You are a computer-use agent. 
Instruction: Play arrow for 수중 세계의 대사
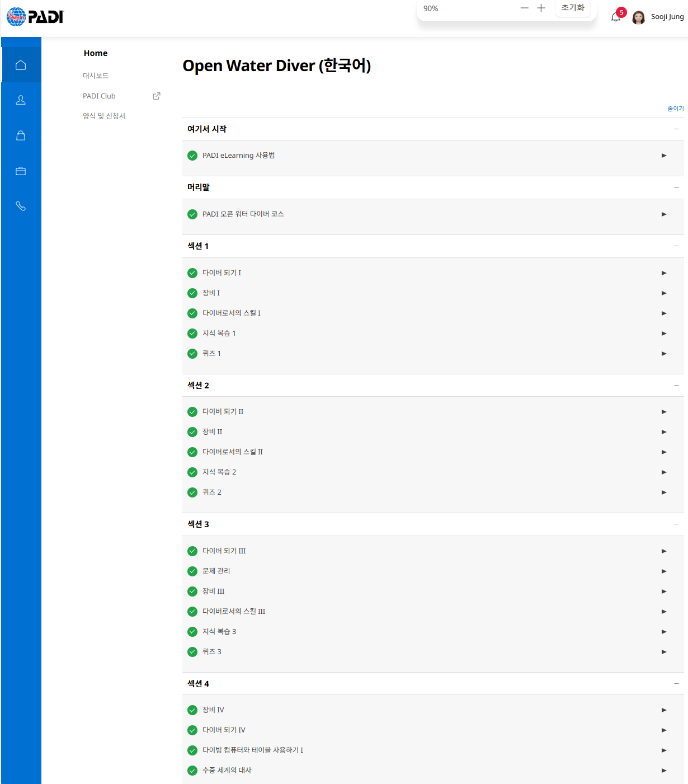664,771
